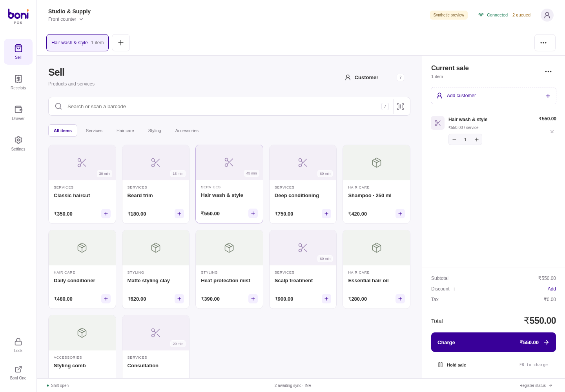Click the 2 awaiting sync · INR status
The image size is (565, 392).
(x=293, y=385)
